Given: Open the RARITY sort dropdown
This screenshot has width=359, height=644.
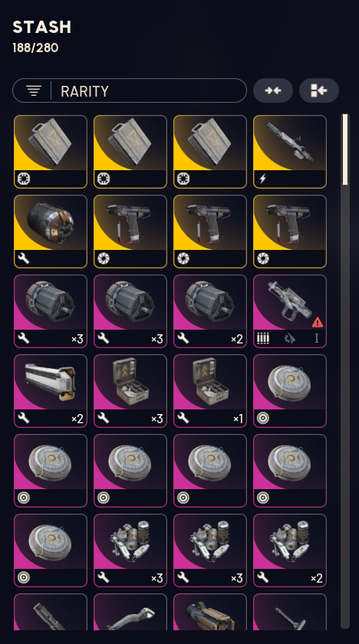Looking at the screenshot, I should [x=130, y=90].
